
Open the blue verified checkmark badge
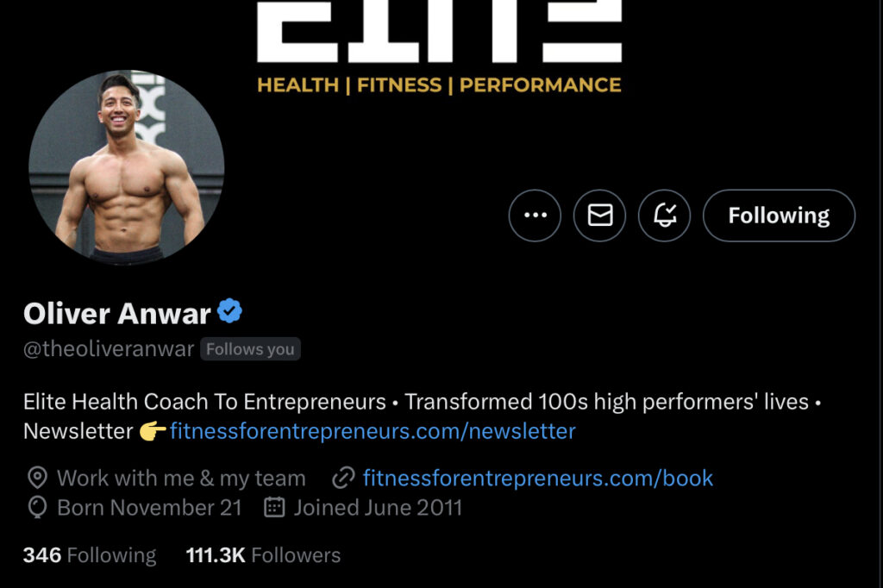[x=229, y=311]
